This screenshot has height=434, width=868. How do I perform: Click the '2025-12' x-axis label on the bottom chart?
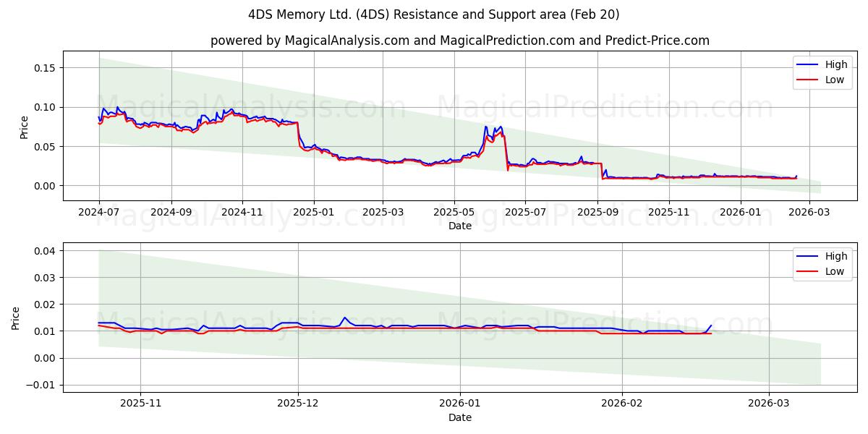point(298,404)
